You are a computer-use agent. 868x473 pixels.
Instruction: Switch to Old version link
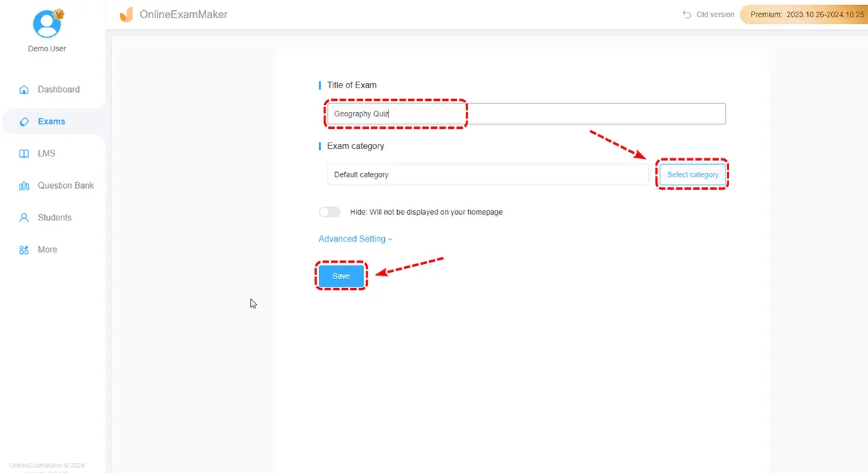715,14
